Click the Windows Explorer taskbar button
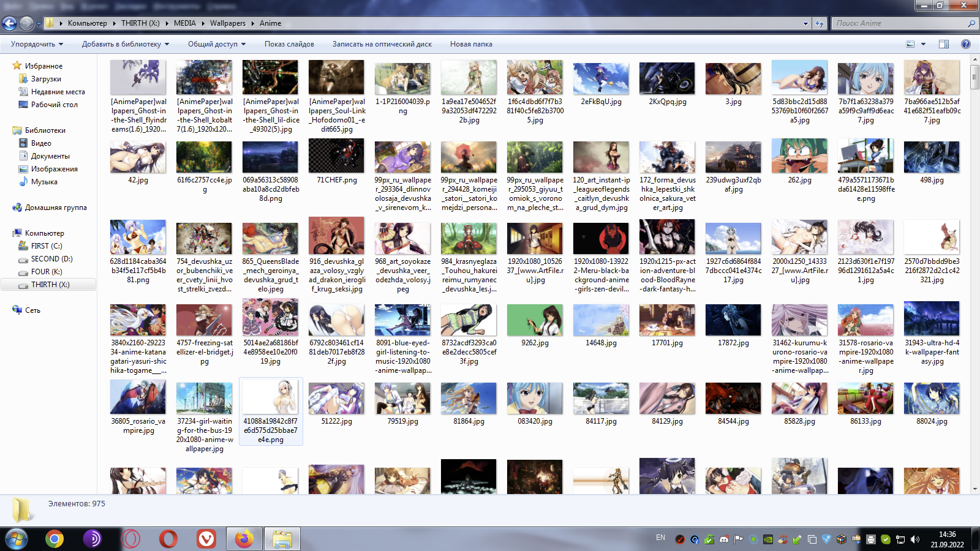This screenshot has width=980, height=551. (x=282, y=539)
